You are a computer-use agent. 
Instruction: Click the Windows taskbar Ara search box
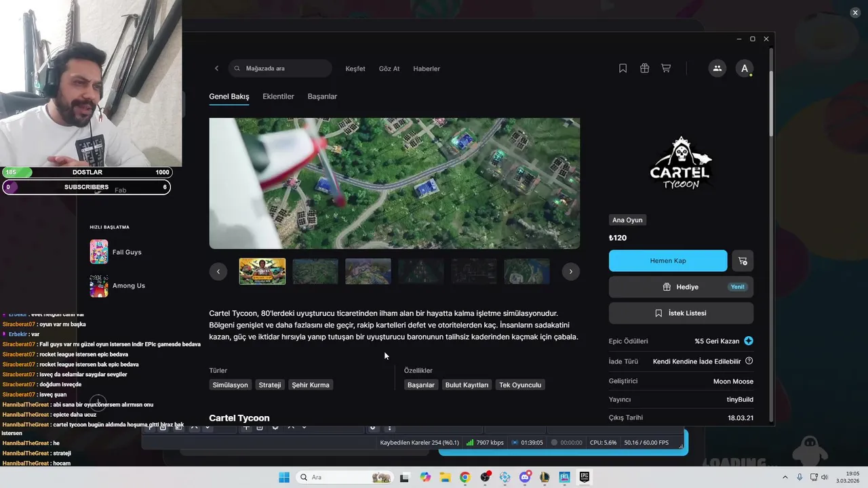pos(344,477)
